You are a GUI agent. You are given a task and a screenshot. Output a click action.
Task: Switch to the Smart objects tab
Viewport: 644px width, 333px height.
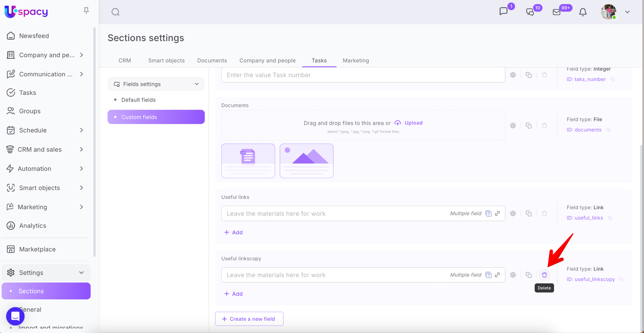[x=166, y=60]
